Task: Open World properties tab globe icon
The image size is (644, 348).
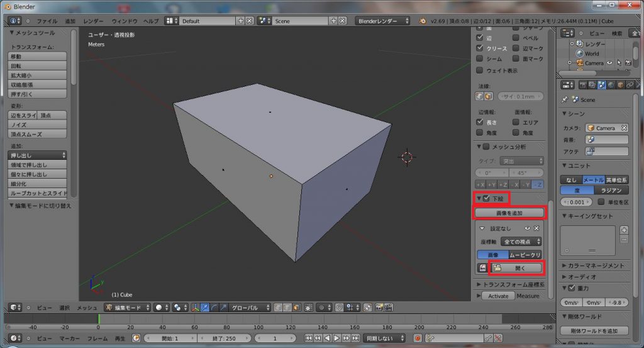Action: 611,85
